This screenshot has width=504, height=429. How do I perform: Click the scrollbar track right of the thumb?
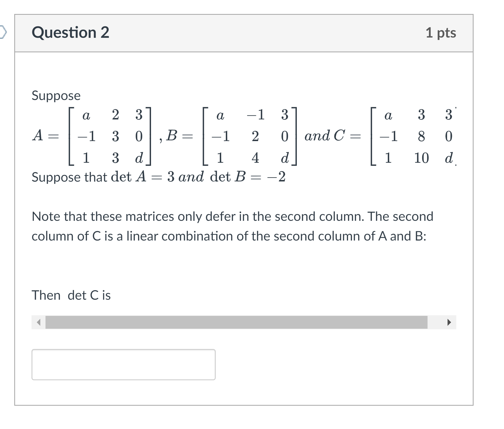pyautogui.click(x=435, y=322)
